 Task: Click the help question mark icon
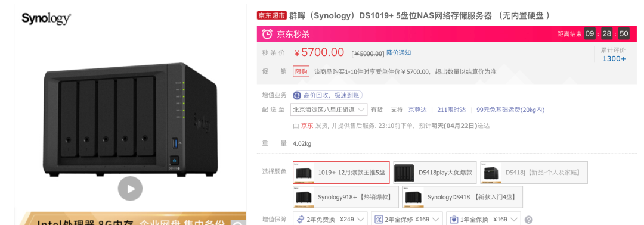point(529,220)
